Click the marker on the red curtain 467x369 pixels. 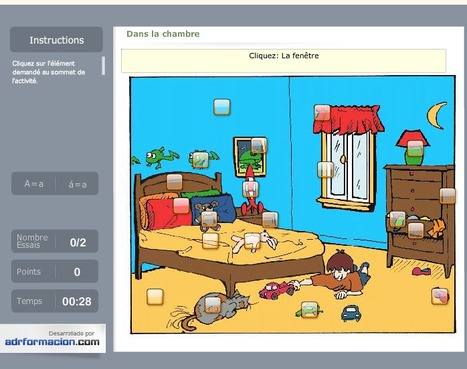[322, 112]
